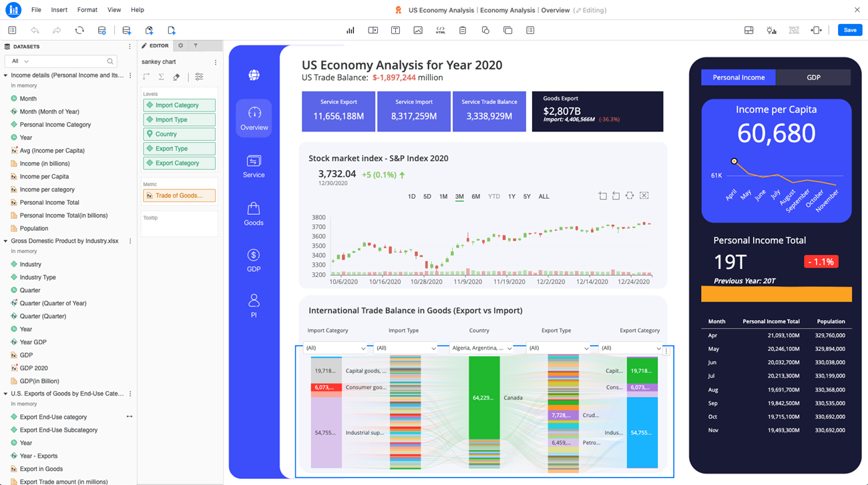Click the Insert image icon in the toolbar
The height and width of the screenshot is (485, 868).
point(418,31)
